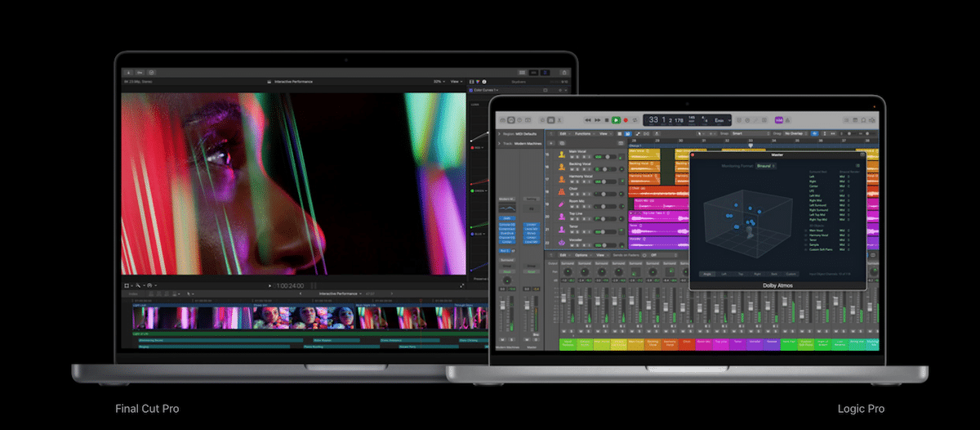Toggle Cycle mode in Logic Pro transport
Screen dimensions: 980x430
635,120
